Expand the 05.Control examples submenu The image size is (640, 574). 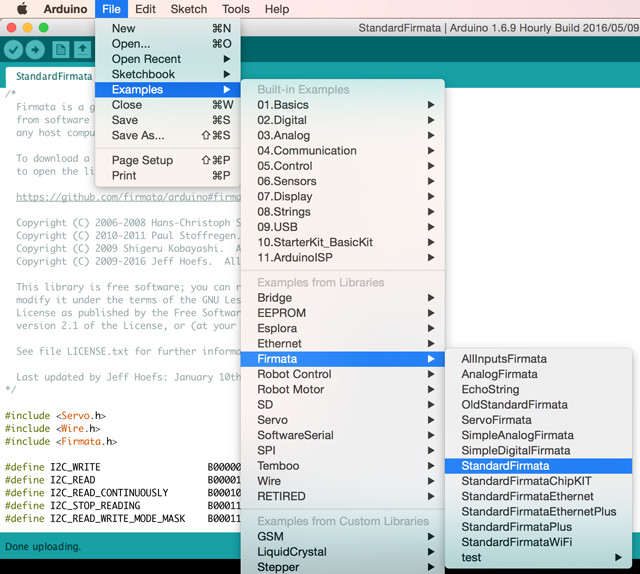click(343, 166)
